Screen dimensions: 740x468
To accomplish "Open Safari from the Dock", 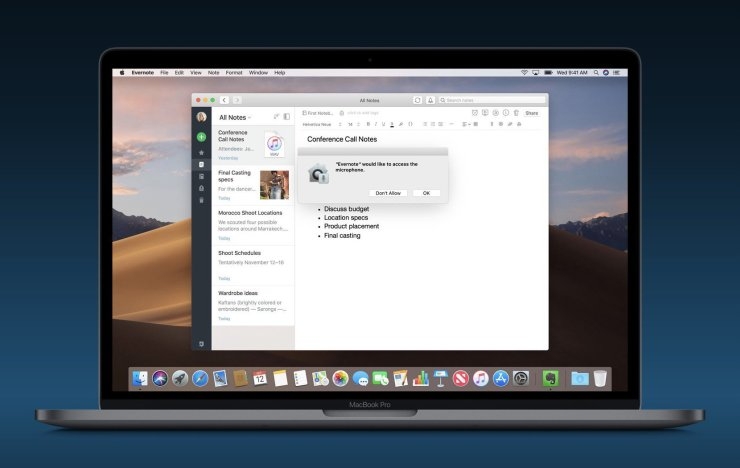I will [200, 378].
